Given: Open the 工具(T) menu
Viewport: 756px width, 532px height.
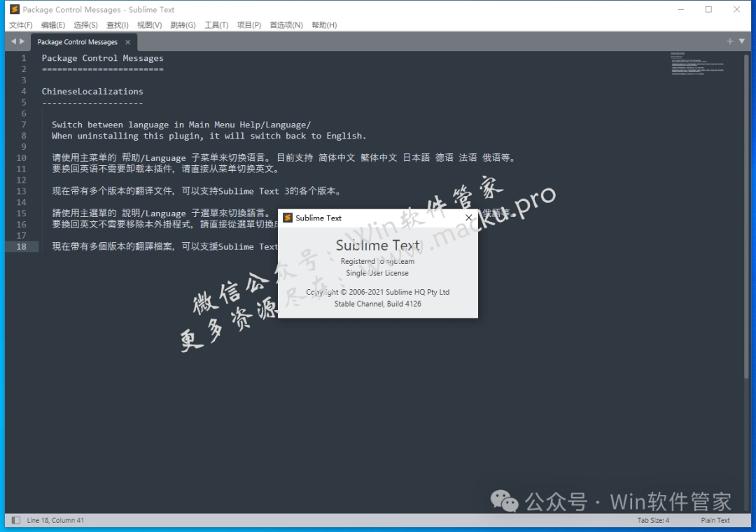Looking at the screenshot, I should [x=216, y=25].
